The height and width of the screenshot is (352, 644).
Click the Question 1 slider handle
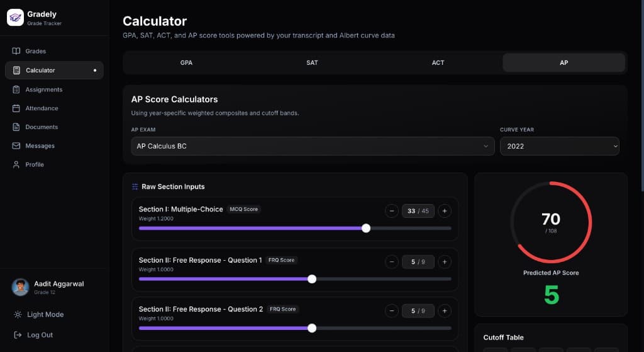[x=312, y=279]
